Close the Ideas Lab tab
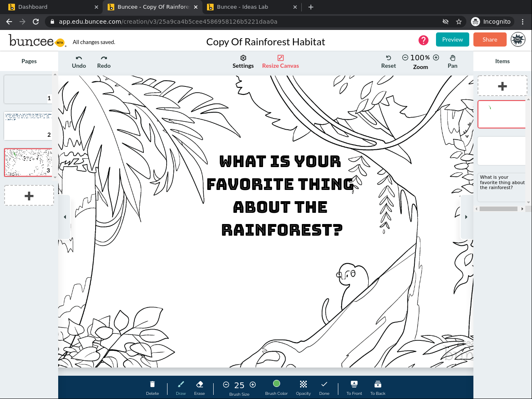 coord(295,7)
